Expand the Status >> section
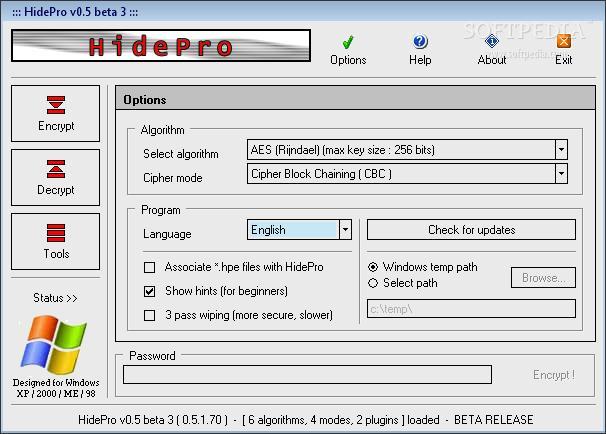 55,298
